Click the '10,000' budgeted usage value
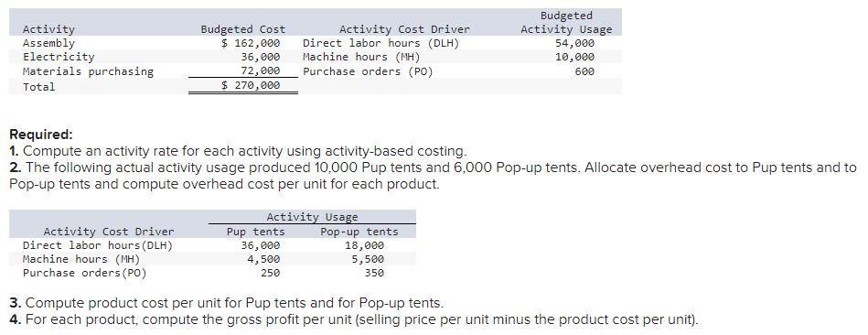This screenshot has height=335, width=868. coord(575,57)
